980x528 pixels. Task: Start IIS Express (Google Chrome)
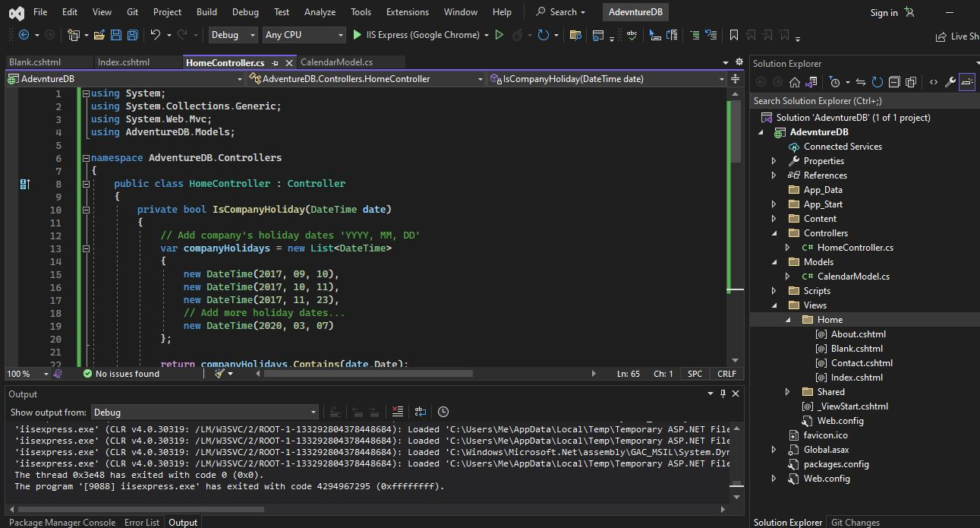[x=417, y=35]
